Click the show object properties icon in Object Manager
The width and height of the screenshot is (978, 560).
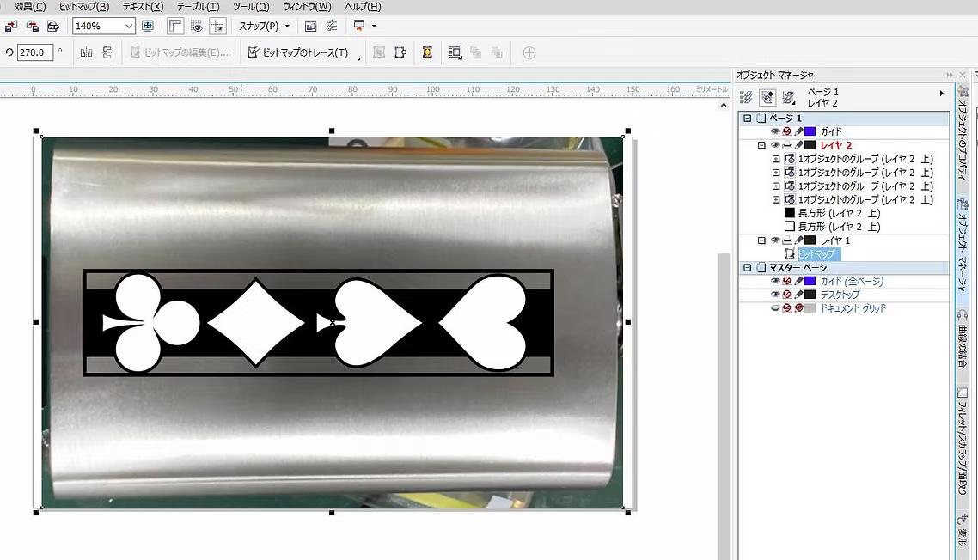tap(746, 97)
